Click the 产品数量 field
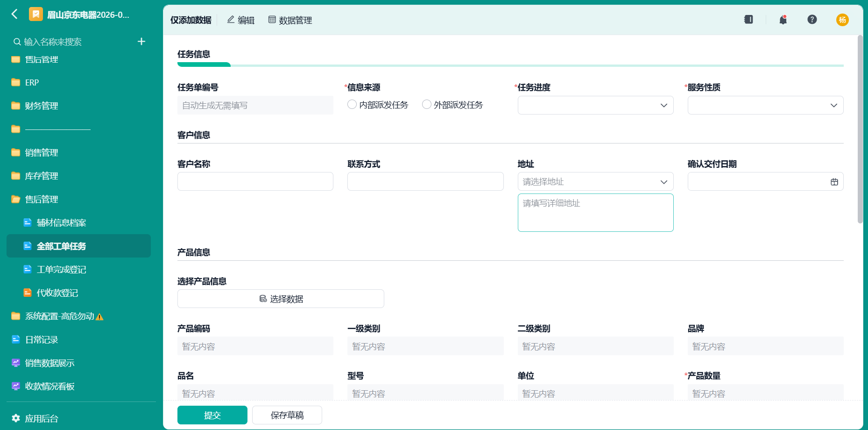 click(x=765, y=392)
